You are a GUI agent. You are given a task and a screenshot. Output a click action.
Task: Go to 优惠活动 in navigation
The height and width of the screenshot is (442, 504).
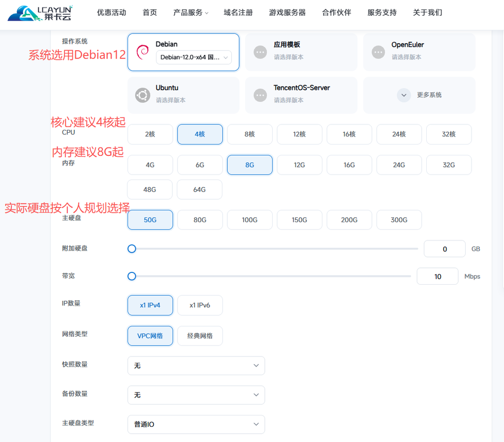112,12
